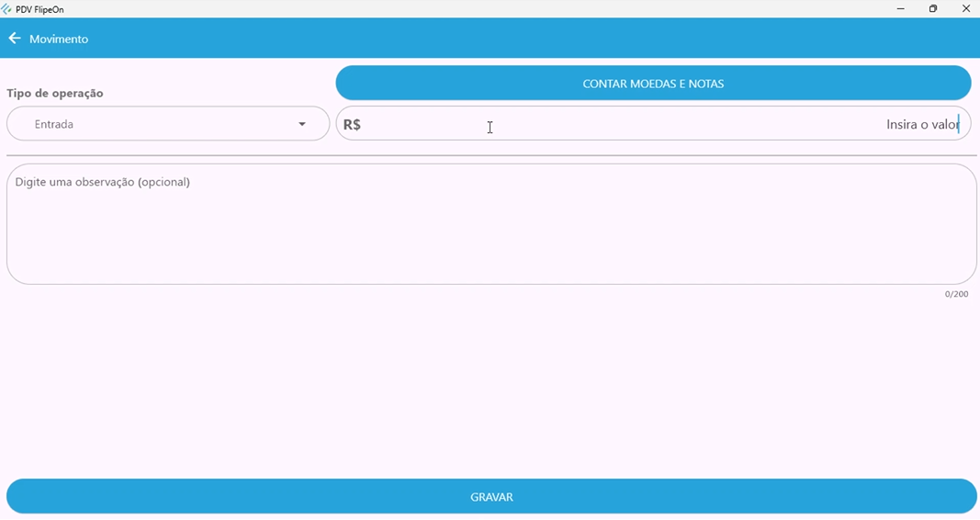This screenshot has width=980, height=520.
Task: Click the PDV FlipeOn title bar text
Action: tap(39, 9)
